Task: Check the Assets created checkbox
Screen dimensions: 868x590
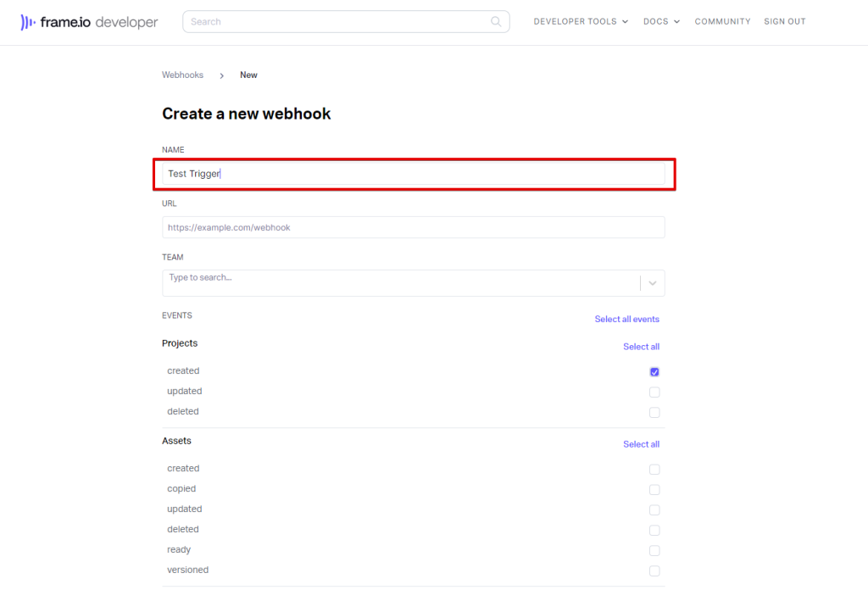Action: 654,470
